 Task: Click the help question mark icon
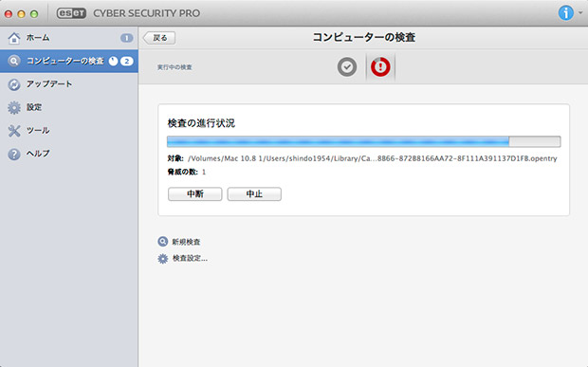tap(14, 154)
